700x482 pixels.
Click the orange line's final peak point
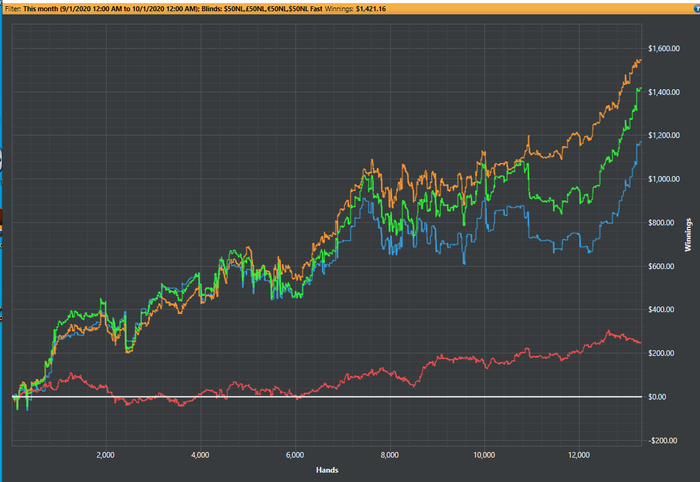pyautogui.click(x=641, y=60)
